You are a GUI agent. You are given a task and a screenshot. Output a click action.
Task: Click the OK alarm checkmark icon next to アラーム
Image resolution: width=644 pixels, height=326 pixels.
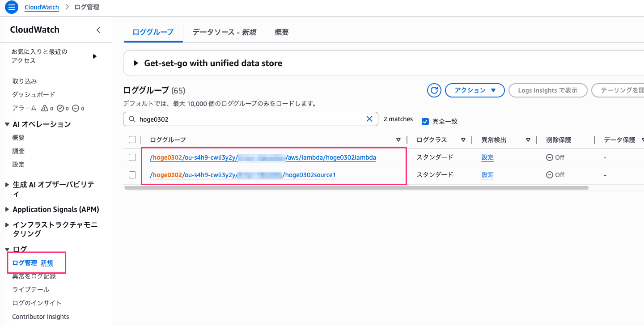click(60, 108)
